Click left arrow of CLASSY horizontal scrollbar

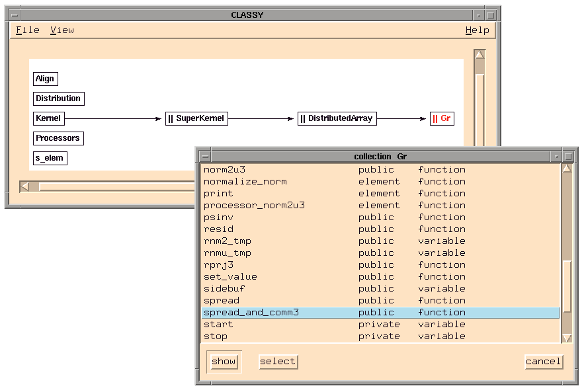click(x=24, y=186)
